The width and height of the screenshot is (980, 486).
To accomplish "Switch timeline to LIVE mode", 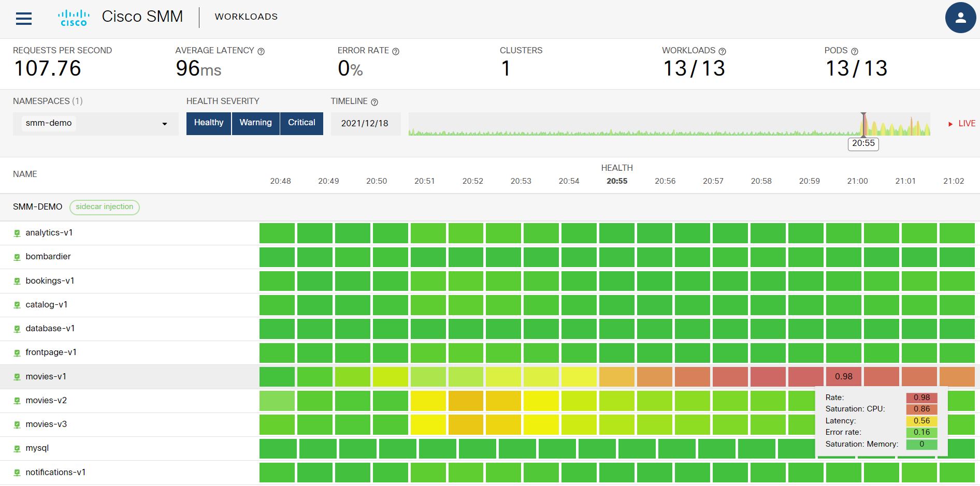I will point(967,124).
